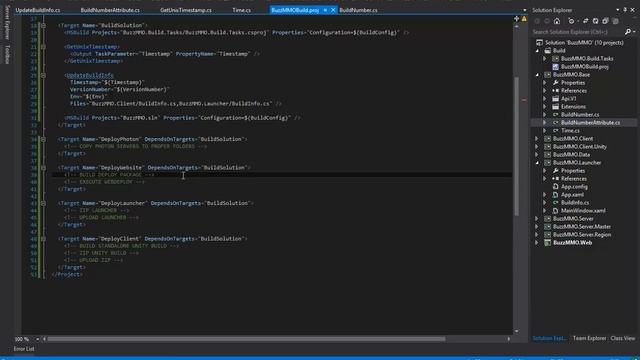Switch to the UpdateBuildInfo.cs tab
This screenshot has height=360, width=640.
[x=38, y=10]
